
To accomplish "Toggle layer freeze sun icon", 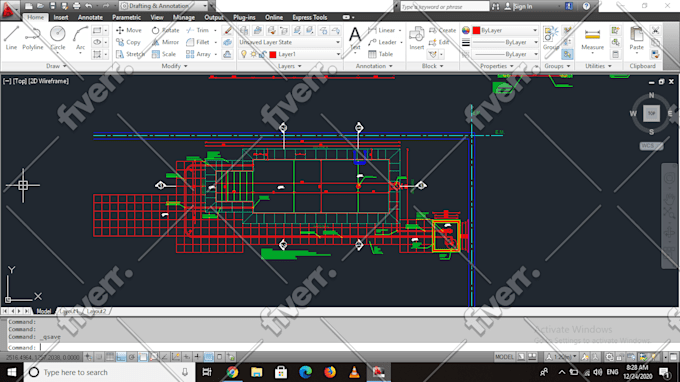I will tap(254, 54).
